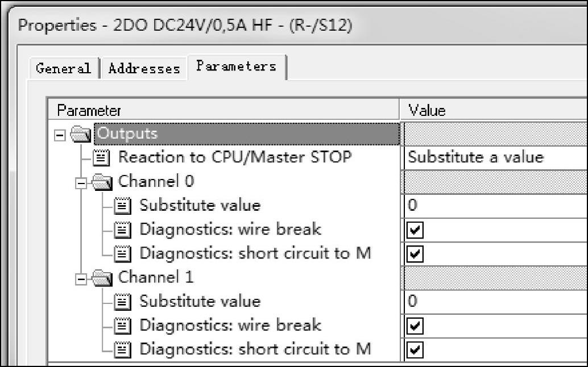Screen dimensions: 588x367
Task: Uncheck Channel 1 short circuit to M
Action: 416,349
